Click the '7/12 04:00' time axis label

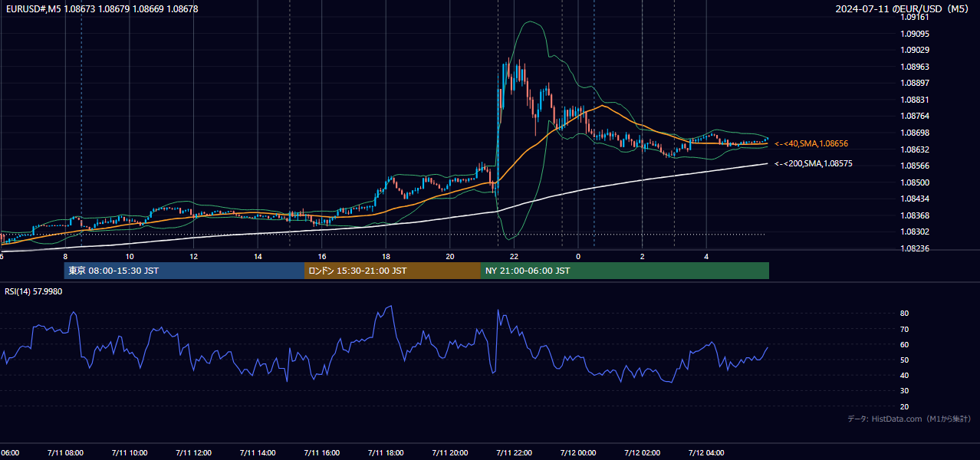[706, 453]
